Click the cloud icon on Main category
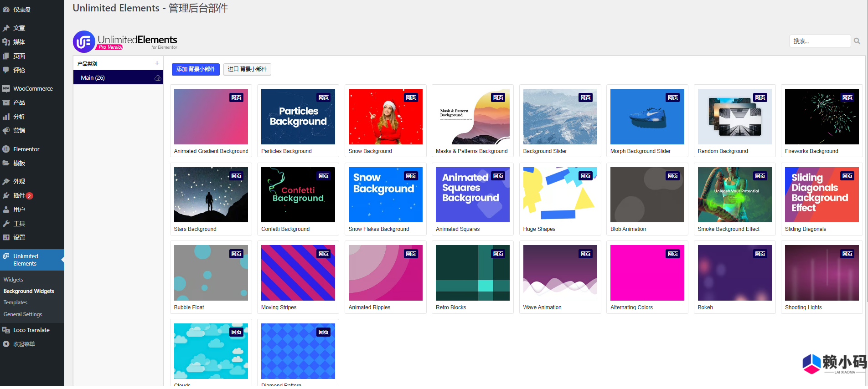 (158, 78)
